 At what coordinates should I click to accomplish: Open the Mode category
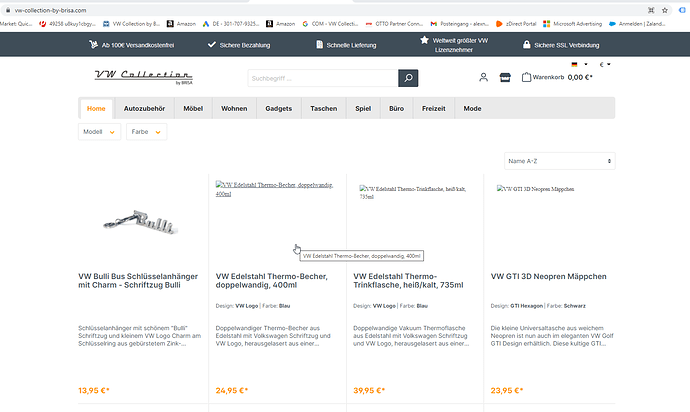[472, 109]
